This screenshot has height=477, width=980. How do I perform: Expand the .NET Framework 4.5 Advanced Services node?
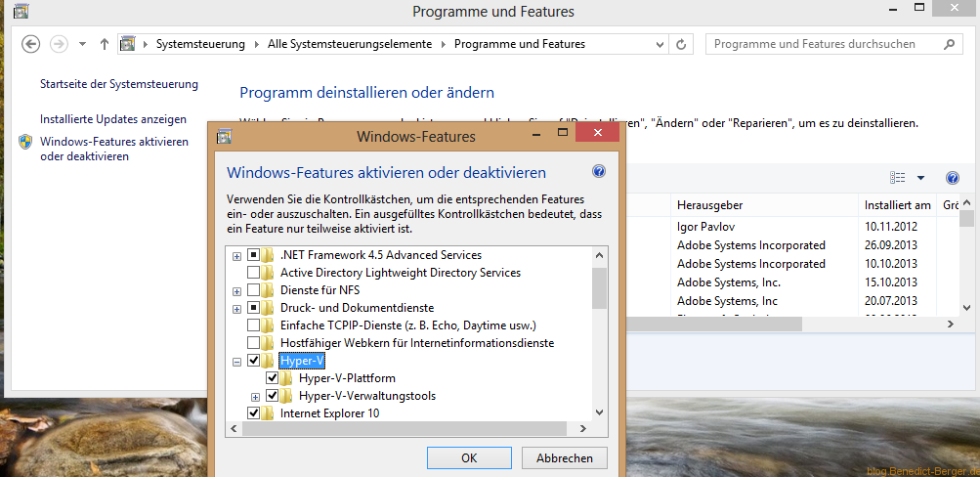(236, 256)
